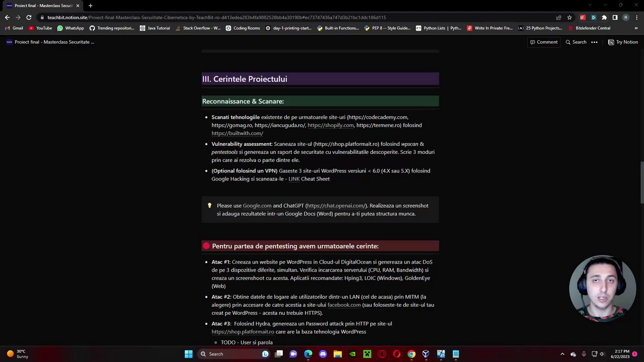This screenshot has width=644, height=362.
Task: Open the teal extension icon in toolbar
Action: pyautogui.click(x=593, y=17)
